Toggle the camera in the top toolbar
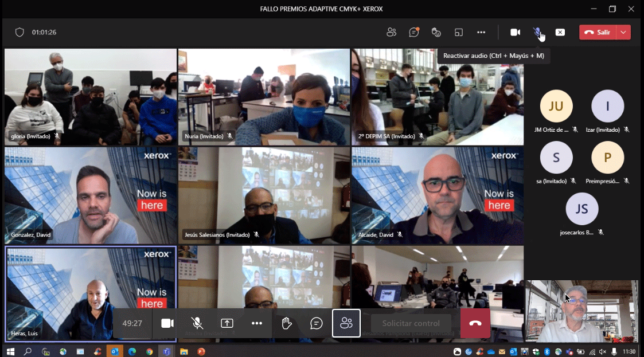Viewport: 644px width, 357px height. click(x=515, y=33)
